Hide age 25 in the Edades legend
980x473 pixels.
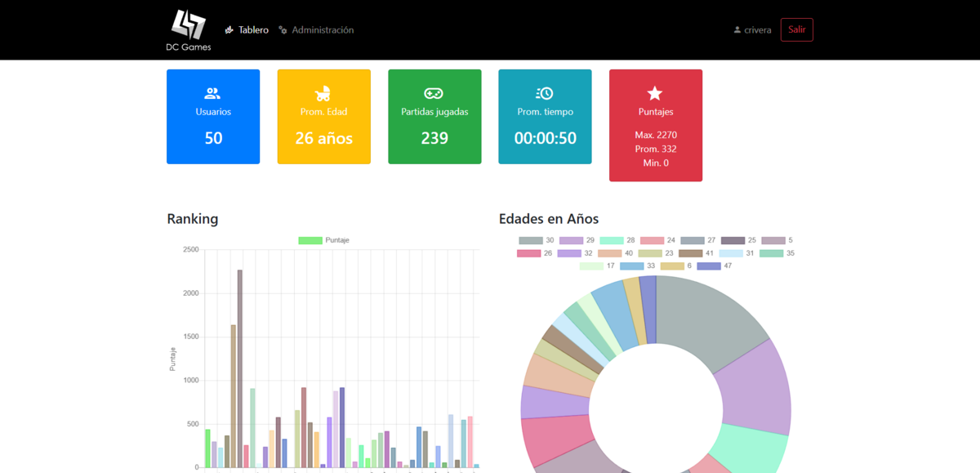pos(739,240)
